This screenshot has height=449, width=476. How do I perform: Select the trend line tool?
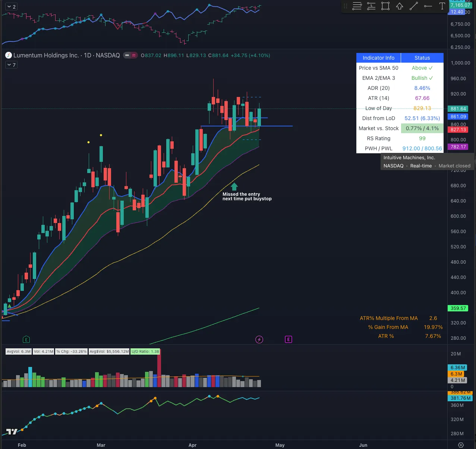pyautogui.click(x=414, y=6)
